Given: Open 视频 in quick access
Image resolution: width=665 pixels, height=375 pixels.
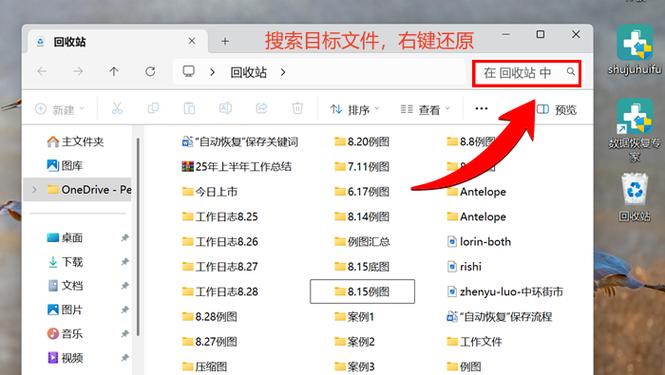Looking at the screenshot, I should pos(65,358).
